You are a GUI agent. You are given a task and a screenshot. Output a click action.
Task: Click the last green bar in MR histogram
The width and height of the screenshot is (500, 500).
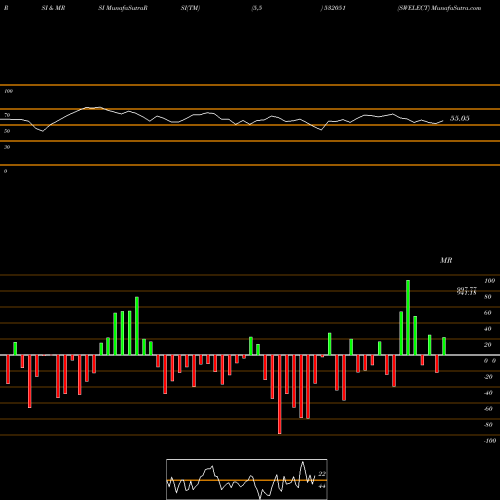[444, 346]
